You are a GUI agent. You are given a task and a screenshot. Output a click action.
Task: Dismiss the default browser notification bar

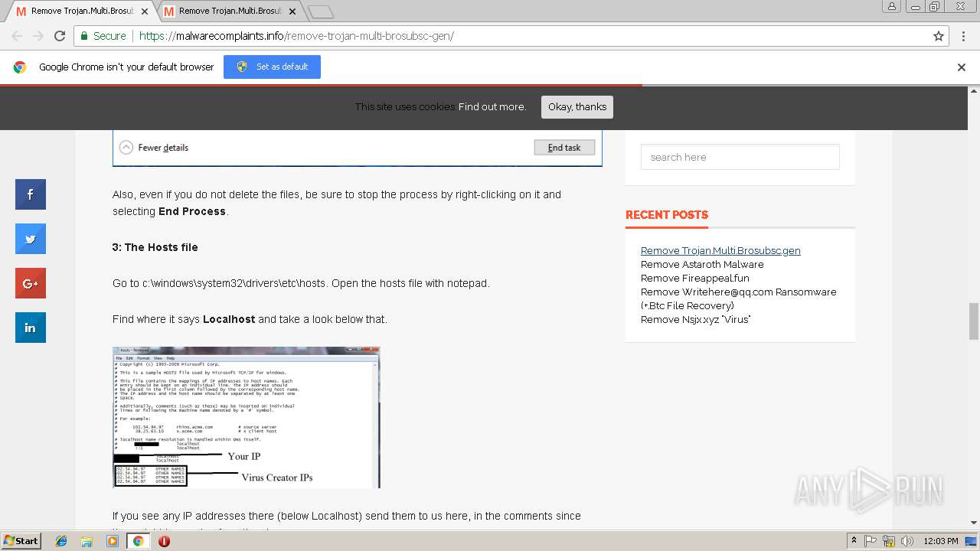click(x=962, y=67)
